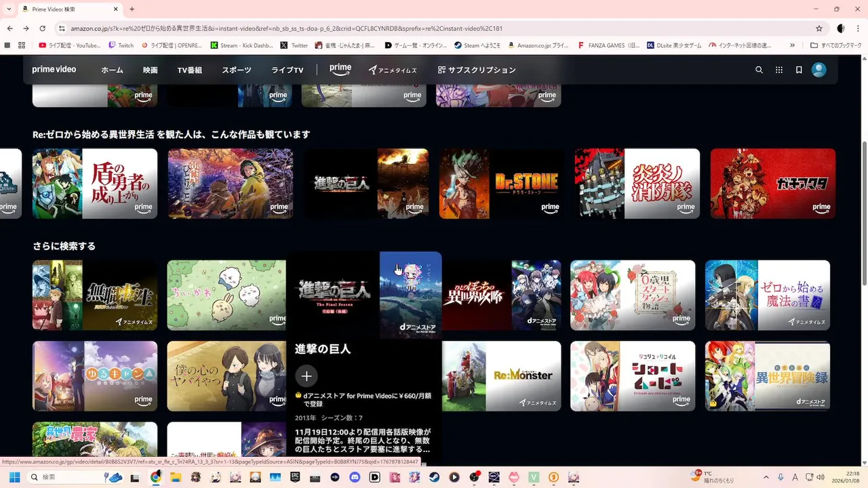Open the TV番組 menu item
The height and width of the screenshot is (488, 868).
click(x=190, y=70)
